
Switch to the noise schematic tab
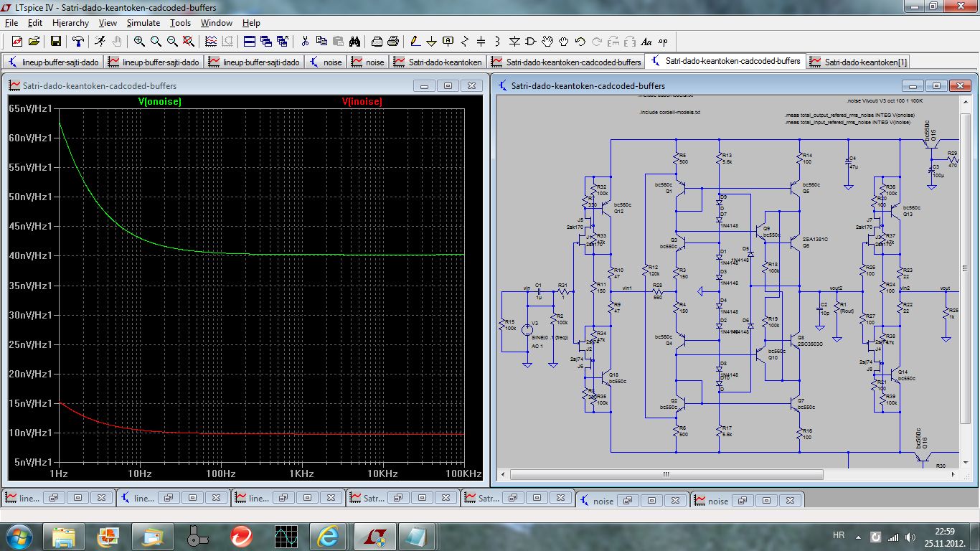click(326, 62)
